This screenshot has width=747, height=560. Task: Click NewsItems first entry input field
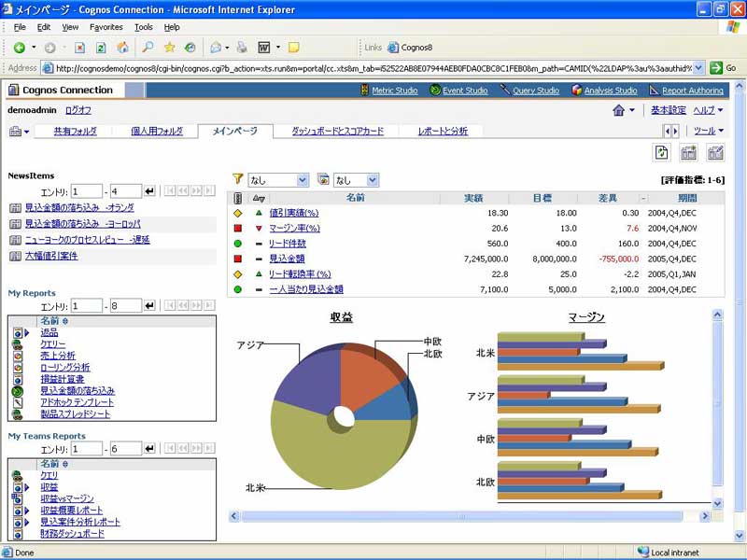pos(86,191)
